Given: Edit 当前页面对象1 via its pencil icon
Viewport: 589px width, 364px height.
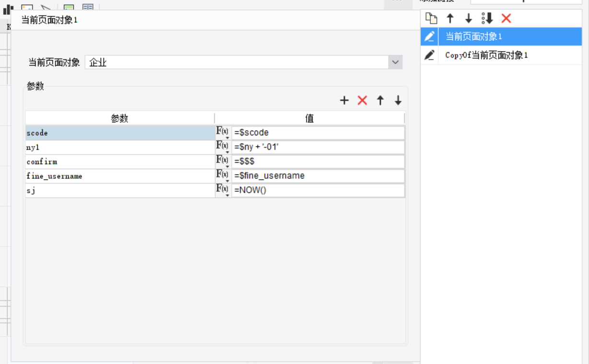Looking at the screenshot, I should coord(430,36).
